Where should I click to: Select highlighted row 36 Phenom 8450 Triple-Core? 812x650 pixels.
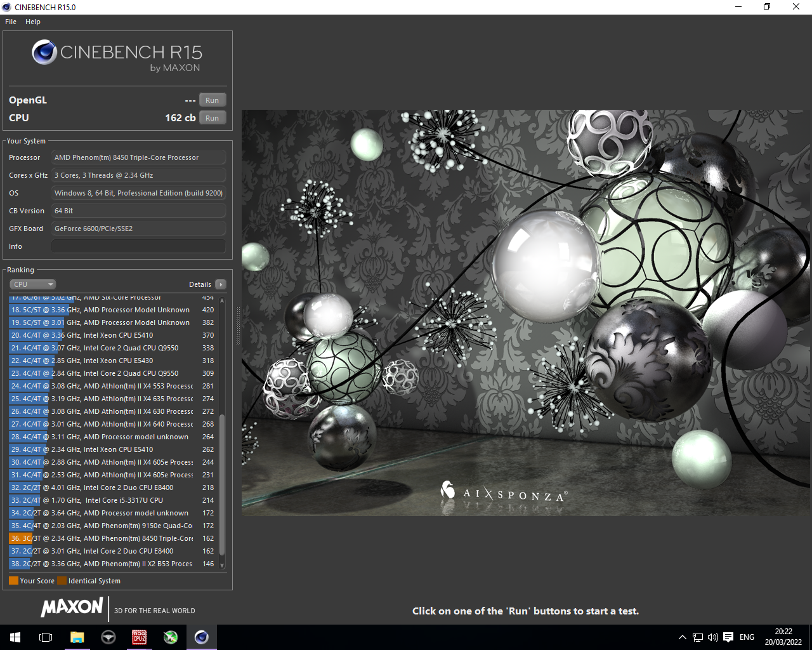[x=113, y=538]
